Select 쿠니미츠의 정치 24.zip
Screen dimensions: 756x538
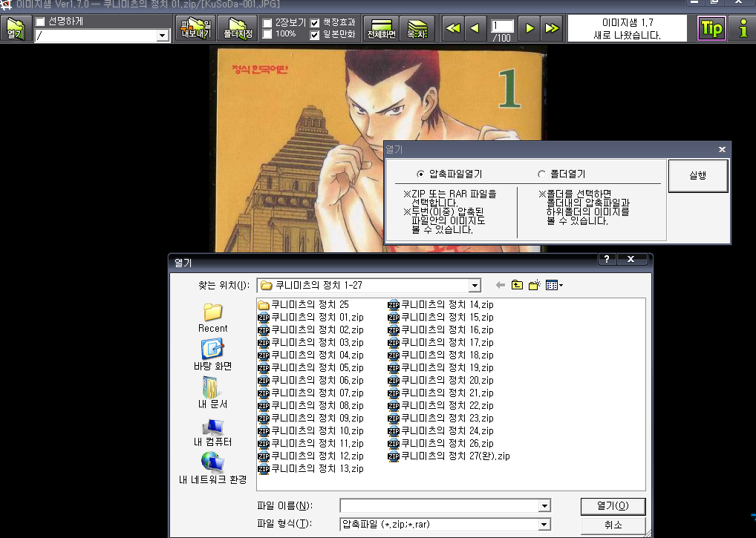coord(440,430)
